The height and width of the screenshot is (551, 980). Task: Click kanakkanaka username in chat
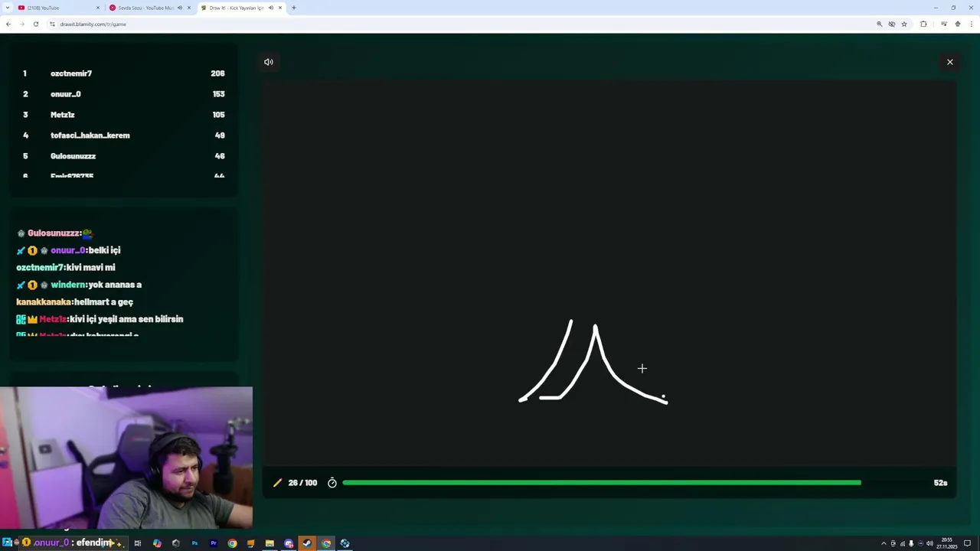[44, 302]
